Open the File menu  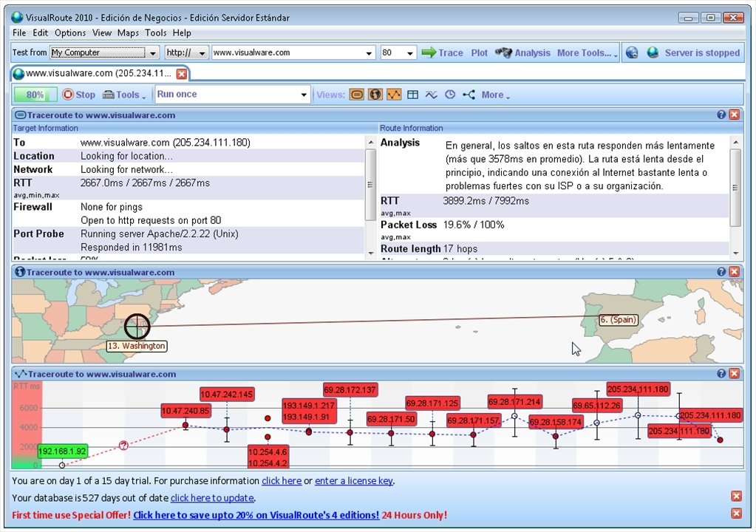(x=19, y=33)
